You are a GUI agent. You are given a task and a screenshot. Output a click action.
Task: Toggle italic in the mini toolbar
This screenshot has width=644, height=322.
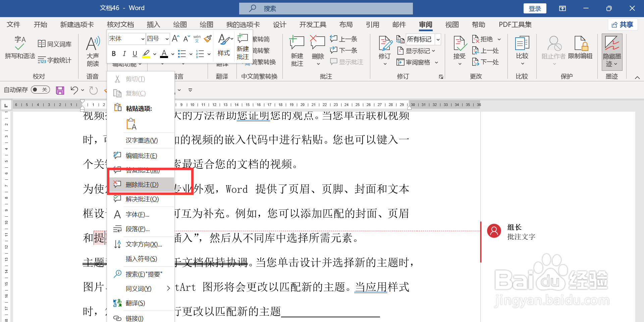pos(124,54)
